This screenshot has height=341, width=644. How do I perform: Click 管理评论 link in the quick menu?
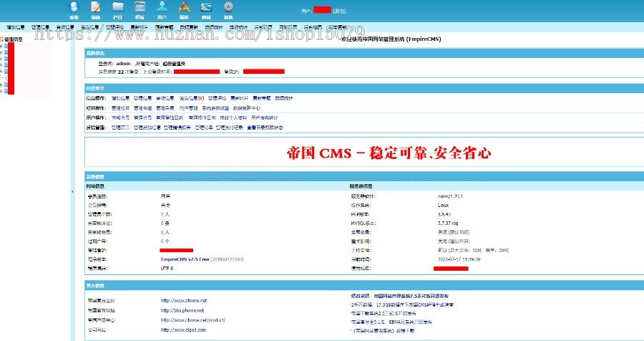[217, 98]
